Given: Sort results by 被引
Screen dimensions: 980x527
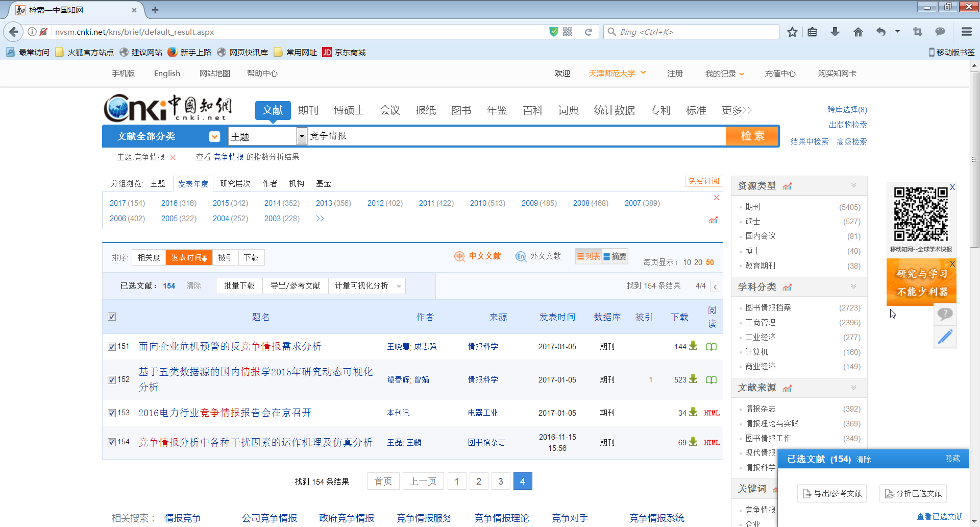Looking at the screenshot, I should click(226, 257).
